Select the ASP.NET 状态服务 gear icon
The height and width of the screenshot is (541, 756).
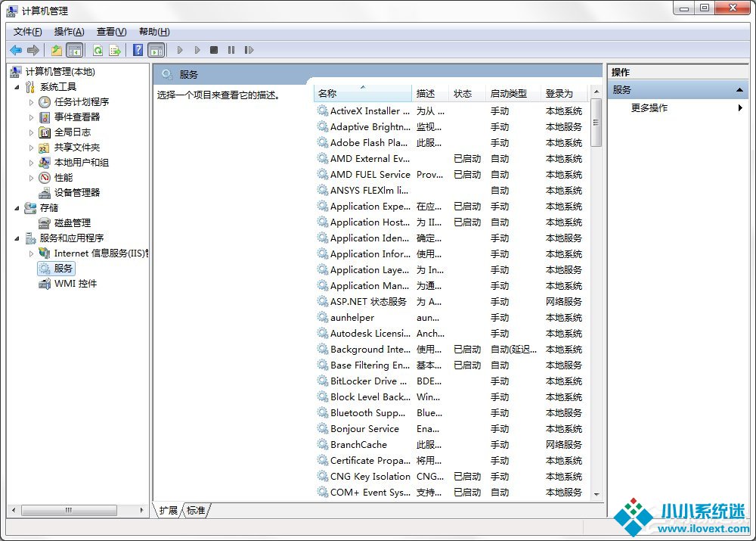click(323, 301)
